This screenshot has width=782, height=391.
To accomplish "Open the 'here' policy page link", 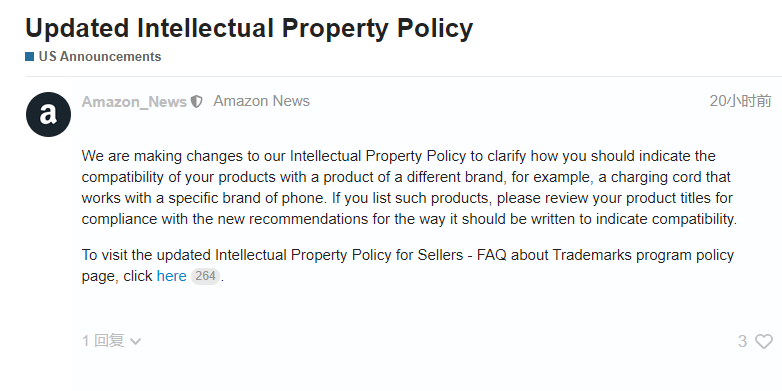I will click(x=172, y=276).
